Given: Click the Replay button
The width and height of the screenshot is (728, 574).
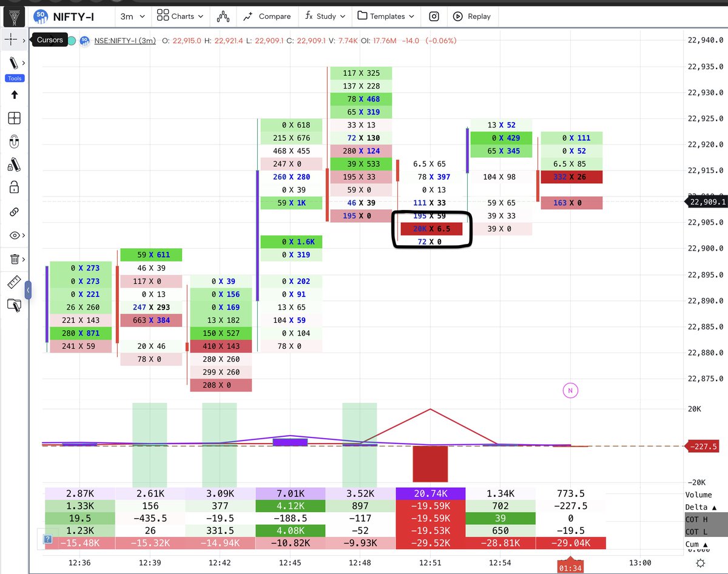Looking at the screenshot, I should [471, 16].
